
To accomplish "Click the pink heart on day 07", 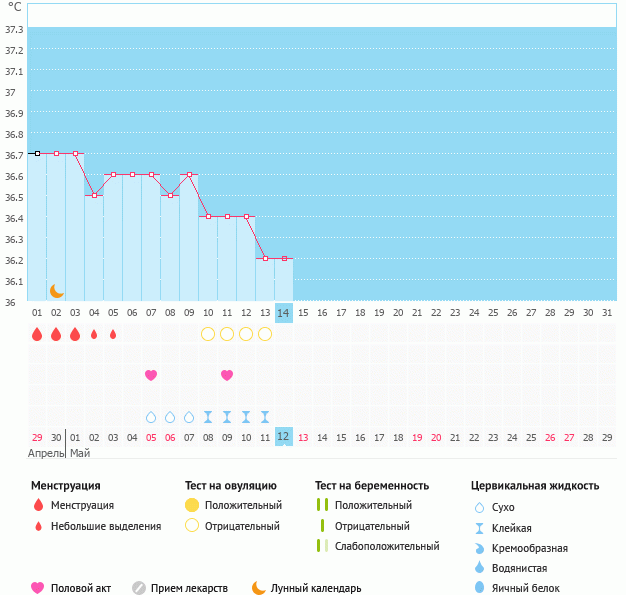I will [151, 375].
